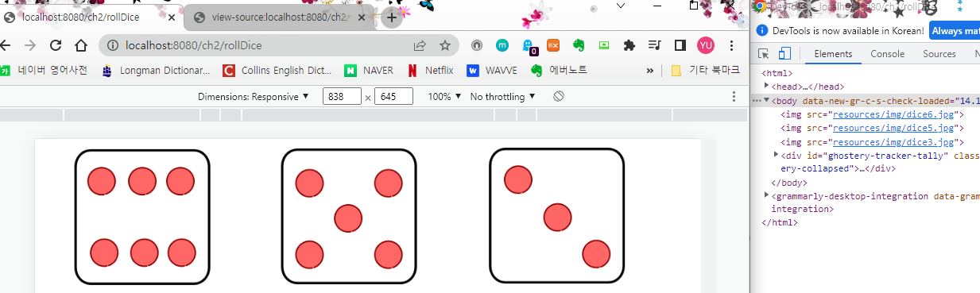Click the rotate screen icon in device toolbar
Viewport: 980px width, 293px height.
(x=559, y=96)
